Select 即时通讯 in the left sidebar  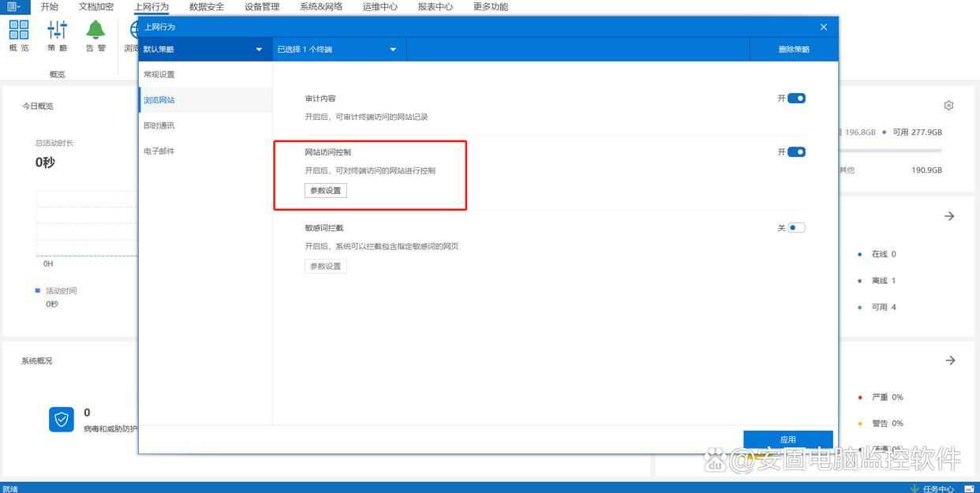click(x=159, y=125)
